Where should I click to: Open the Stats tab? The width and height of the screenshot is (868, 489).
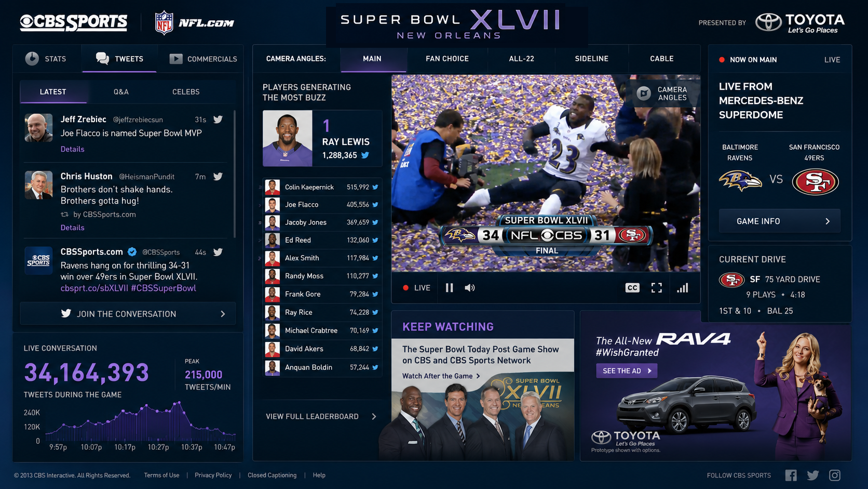click(x=46, y=59)
